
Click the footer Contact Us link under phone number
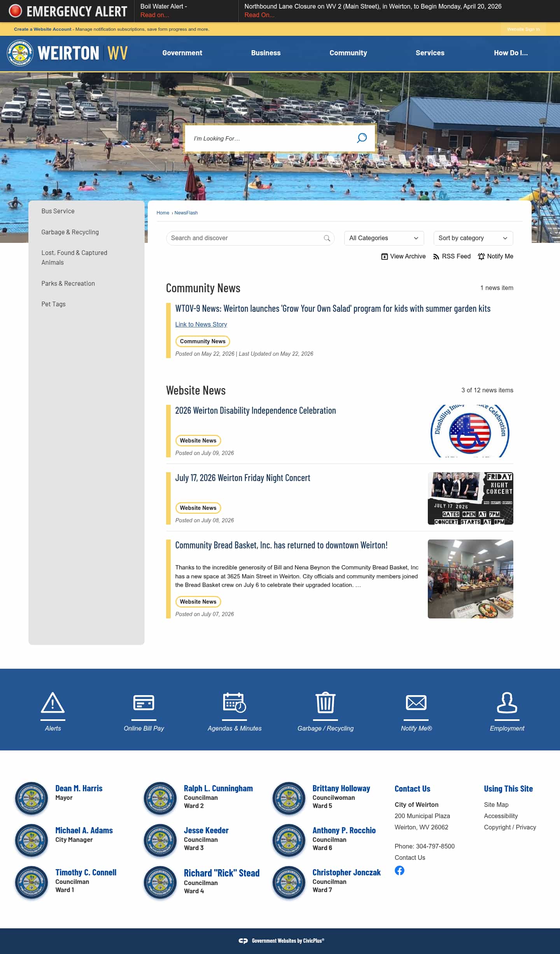coord(409,857)
